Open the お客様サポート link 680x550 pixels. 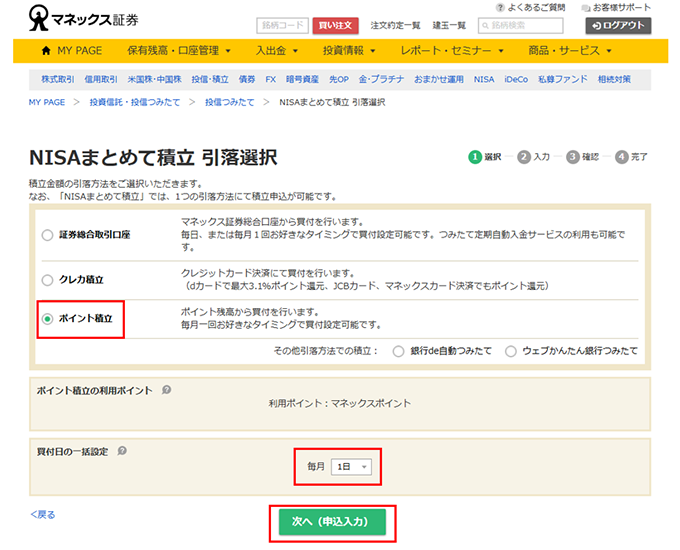pos(622,7)
